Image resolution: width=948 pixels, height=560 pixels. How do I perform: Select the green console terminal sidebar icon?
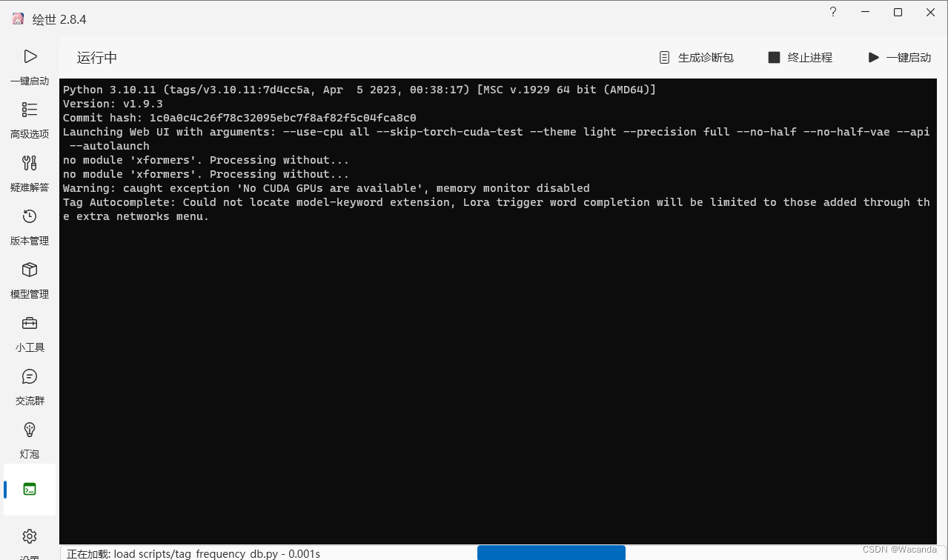(30, 489)
